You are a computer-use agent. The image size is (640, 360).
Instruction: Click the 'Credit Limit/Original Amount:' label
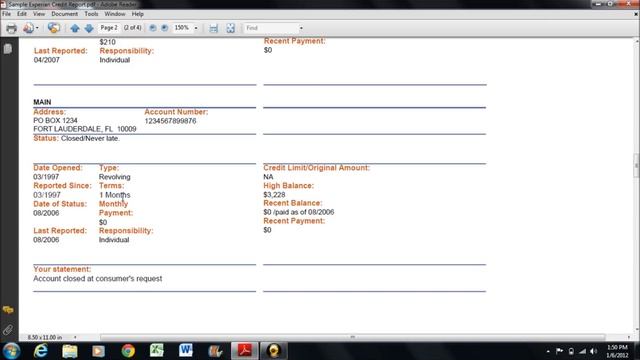coord(316,168)
